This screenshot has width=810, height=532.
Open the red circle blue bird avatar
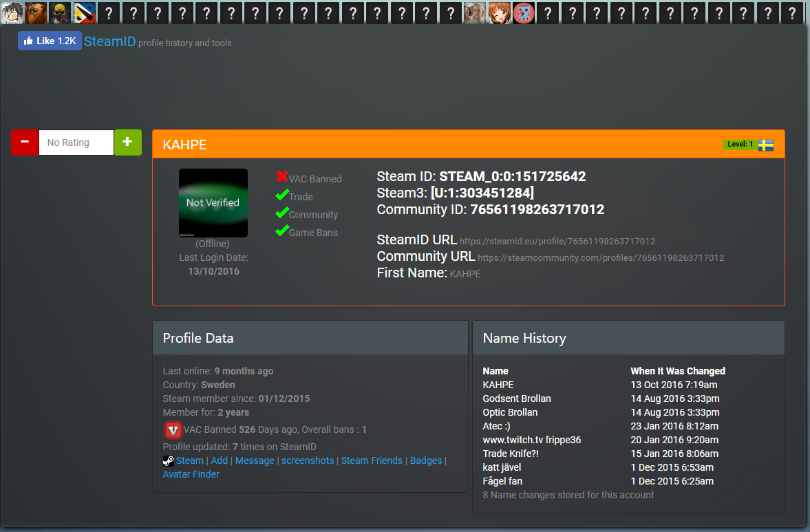[x=523, y=12]
